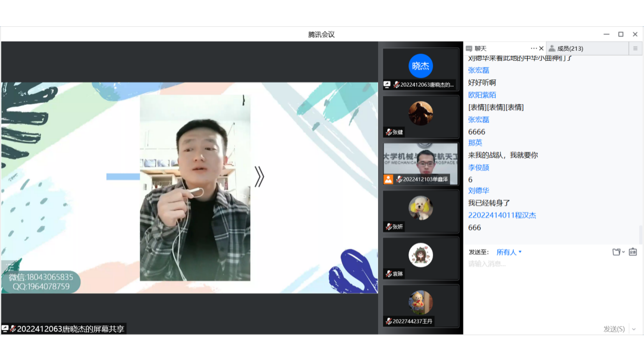Click sender name 22022414011程汉杰 in chat

(x=502, y=215)
